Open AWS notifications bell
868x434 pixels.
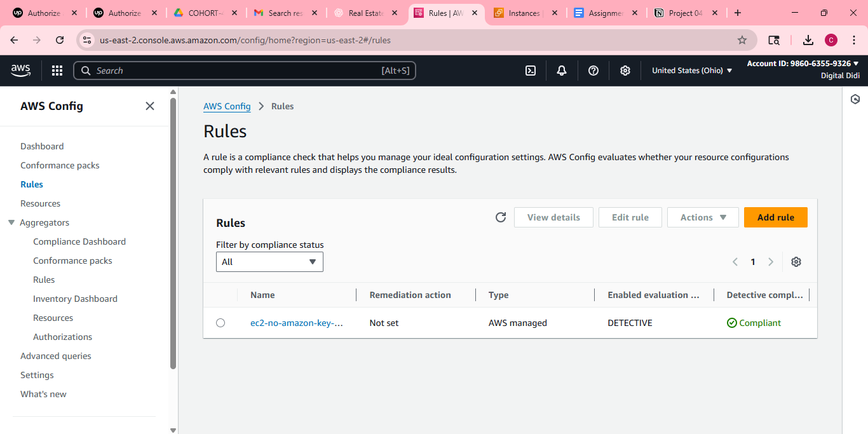tap(562, 71)
